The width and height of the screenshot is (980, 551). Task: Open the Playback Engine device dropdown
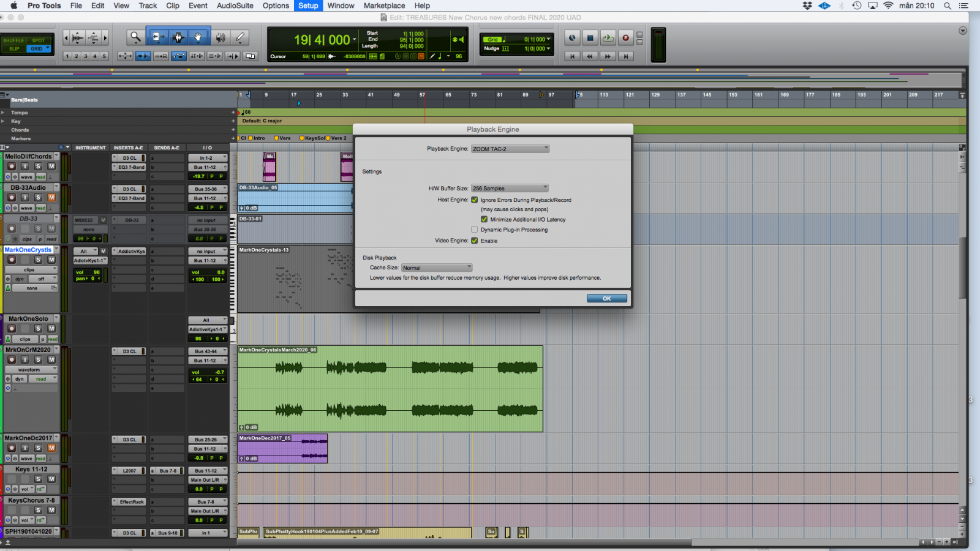coord(510,149)
